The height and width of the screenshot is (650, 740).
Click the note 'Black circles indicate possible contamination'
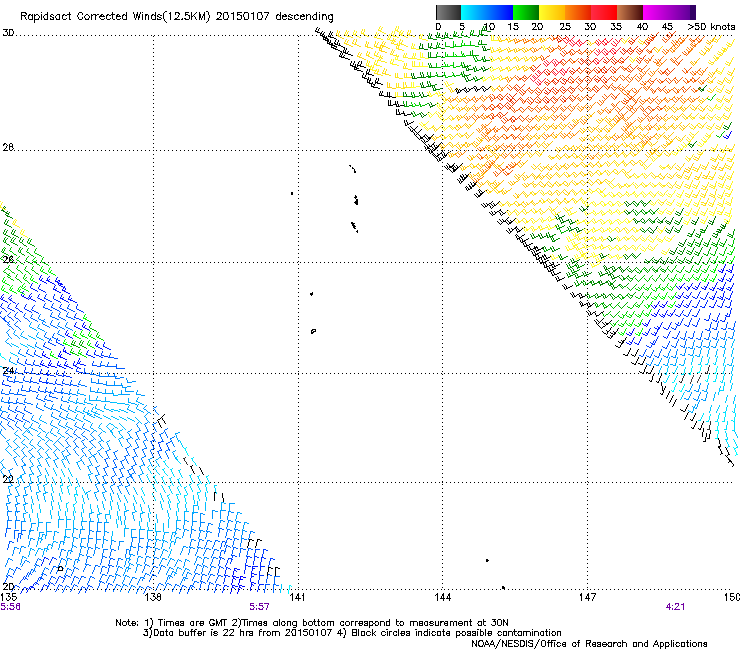(456, 633)
